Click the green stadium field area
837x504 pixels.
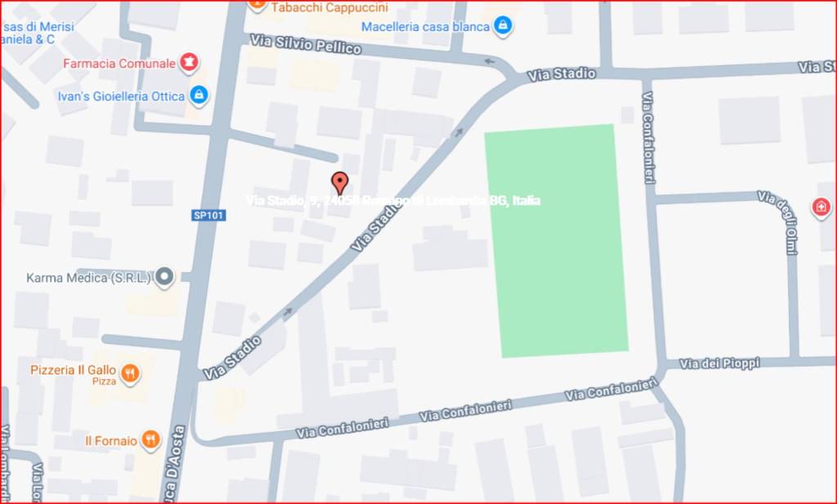pos(556,241)
